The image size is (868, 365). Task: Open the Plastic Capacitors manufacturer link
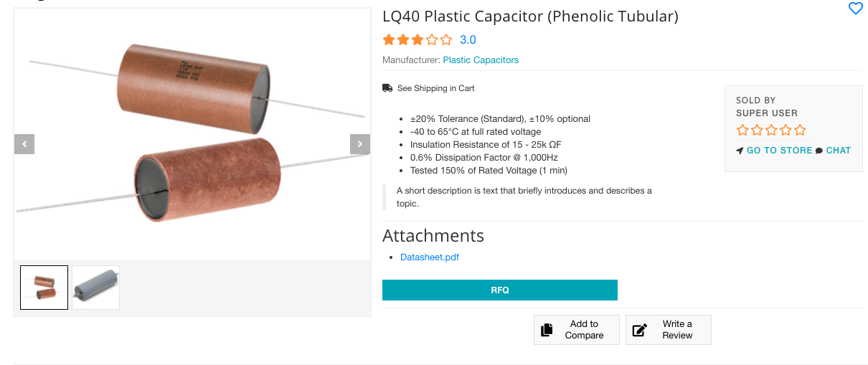(x=481, y=60)
